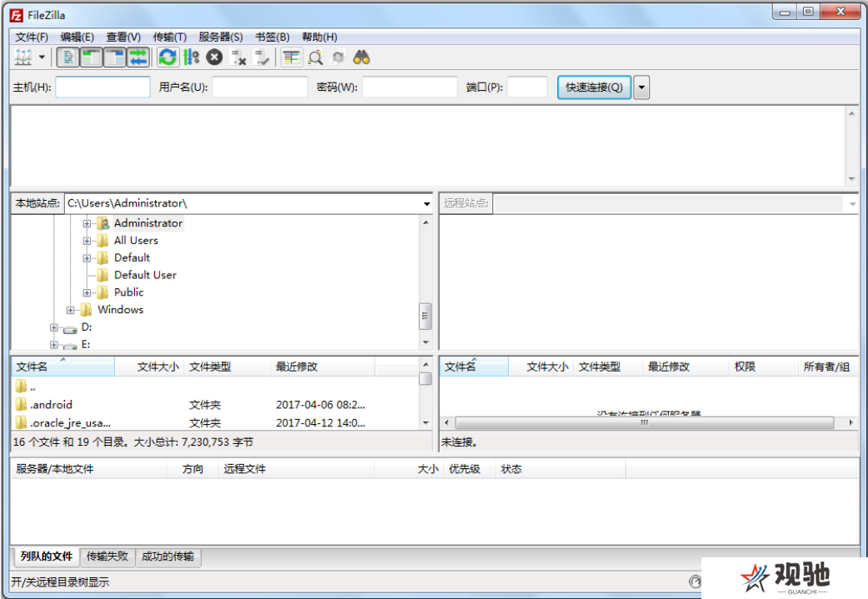This screenshot has width=868, height=599.
Task: Click the 远程文件 queue column header
Action: tap(297, 469)
